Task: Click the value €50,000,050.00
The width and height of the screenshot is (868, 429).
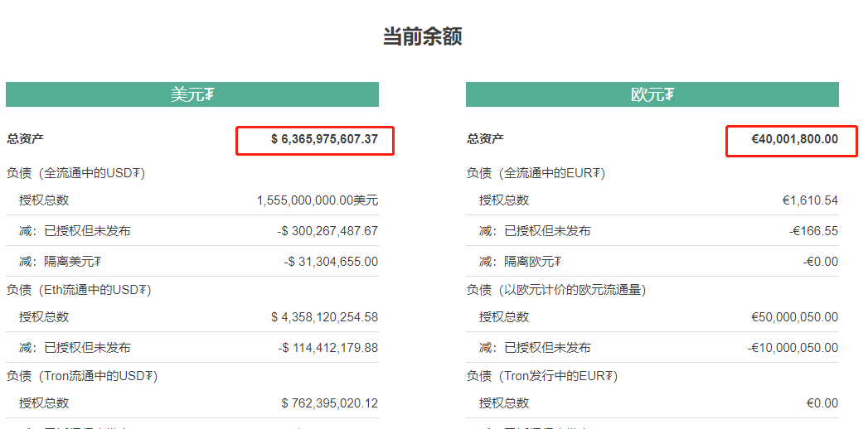Action: (794, 317)
